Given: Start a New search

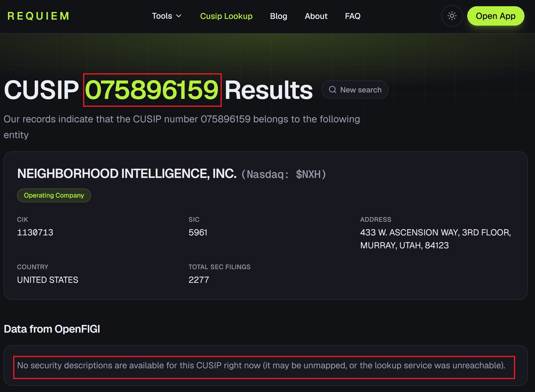Looking at the screenshot, I should 355,90.
